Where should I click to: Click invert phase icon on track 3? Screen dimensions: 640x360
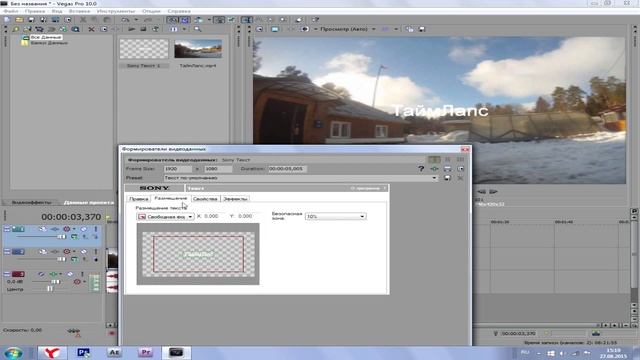pyautogui.click(x=41, y=274)
